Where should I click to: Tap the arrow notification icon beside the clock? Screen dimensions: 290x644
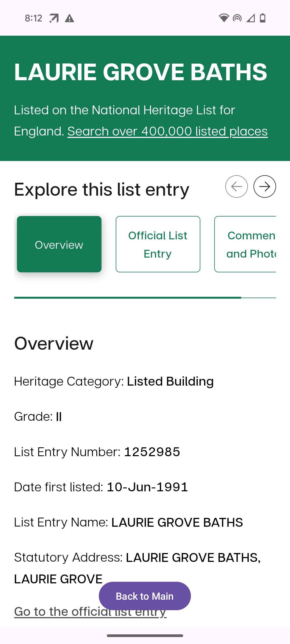[x=54, y=18]
